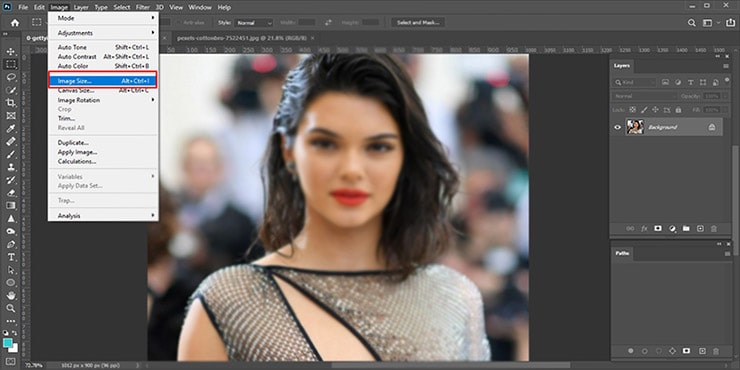Select the Hand tool
The width and height of the screenshot is (740, 370).
coord(10,295)
